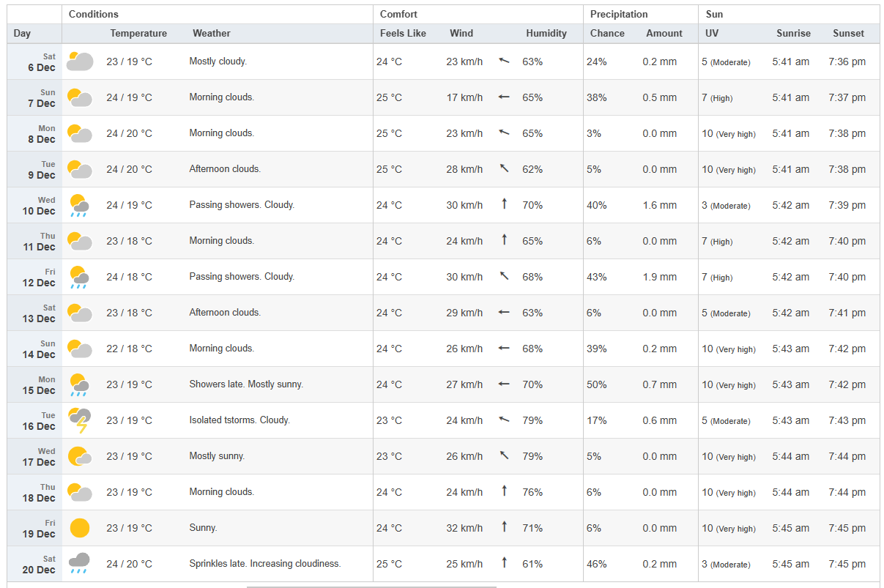Click the Temperature column header
Image resolution: width=884 pixels, height=588 pixels.
coord(138,33)
